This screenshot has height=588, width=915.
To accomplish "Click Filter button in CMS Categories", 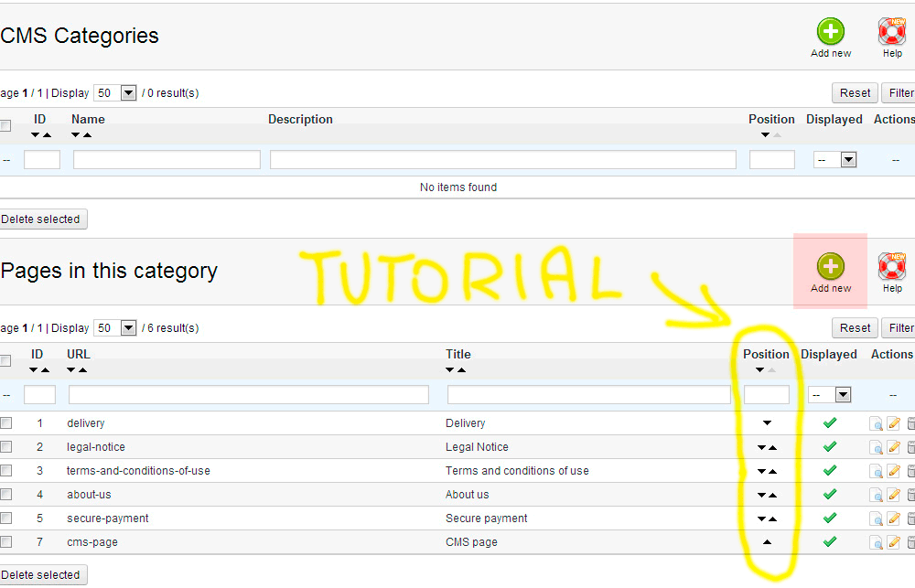I will point(899,92).
